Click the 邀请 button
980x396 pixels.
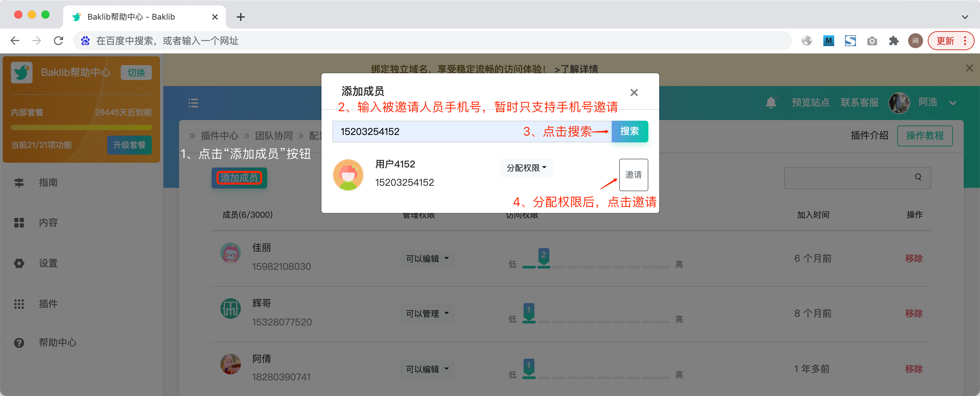(x=633, y=175)
